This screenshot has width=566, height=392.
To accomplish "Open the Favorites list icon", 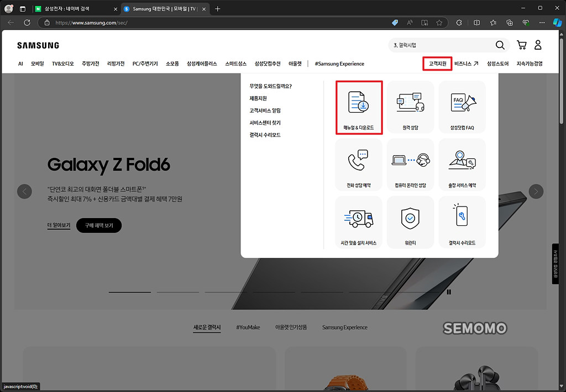I will [493, 22].
